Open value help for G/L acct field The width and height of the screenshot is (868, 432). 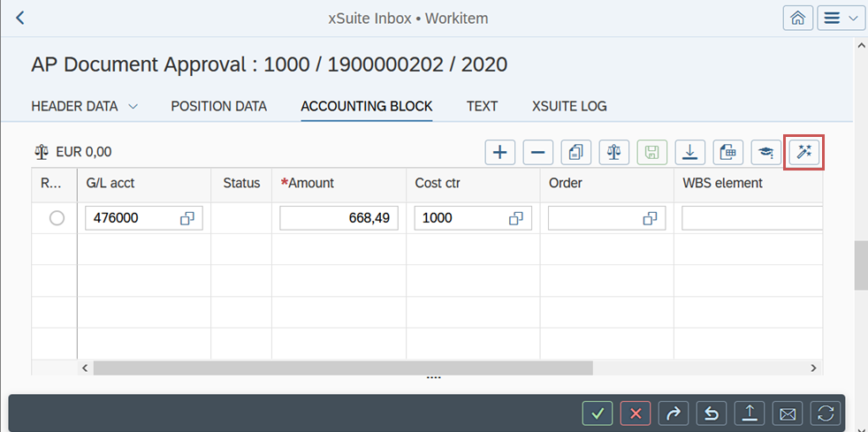pyautogui.click(x=187, y=218)
